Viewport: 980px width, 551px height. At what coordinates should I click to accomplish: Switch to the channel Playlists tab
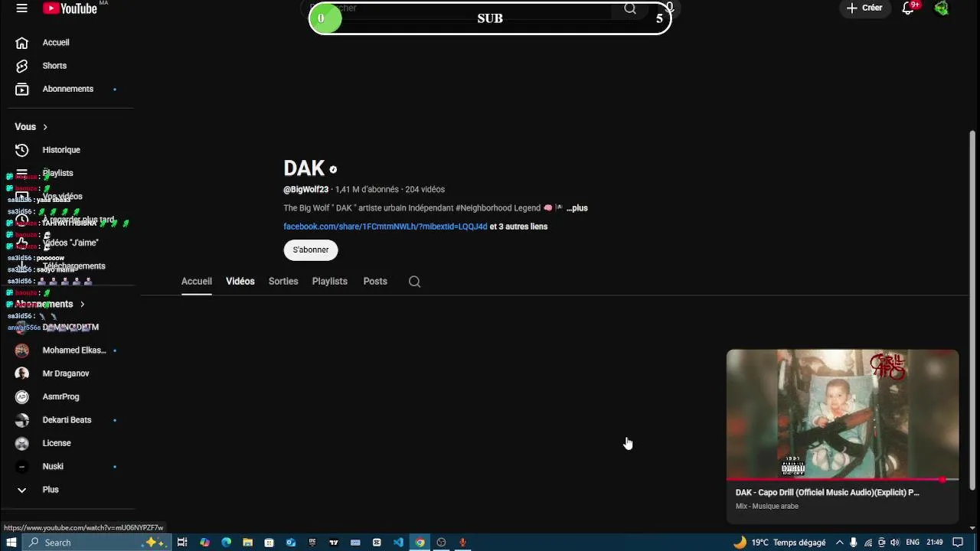click(330, 282)
